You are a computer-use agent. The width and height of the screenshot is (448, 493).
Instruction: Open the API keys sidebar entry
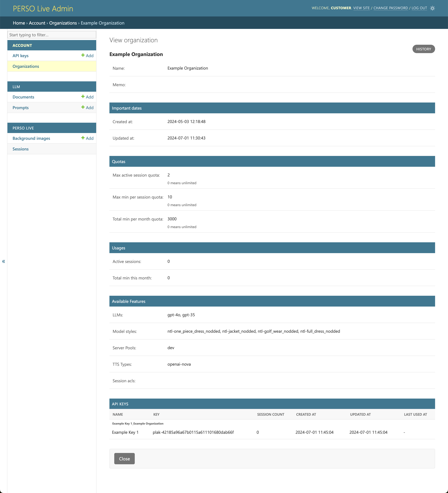tap(20, 56)
